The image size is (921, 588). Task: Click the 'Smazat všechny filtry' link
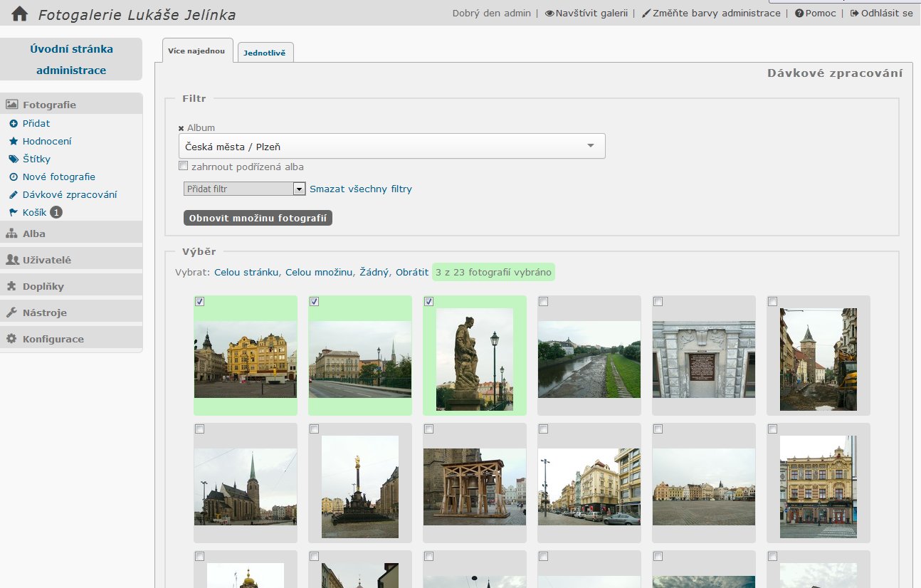tap(361, 189)
